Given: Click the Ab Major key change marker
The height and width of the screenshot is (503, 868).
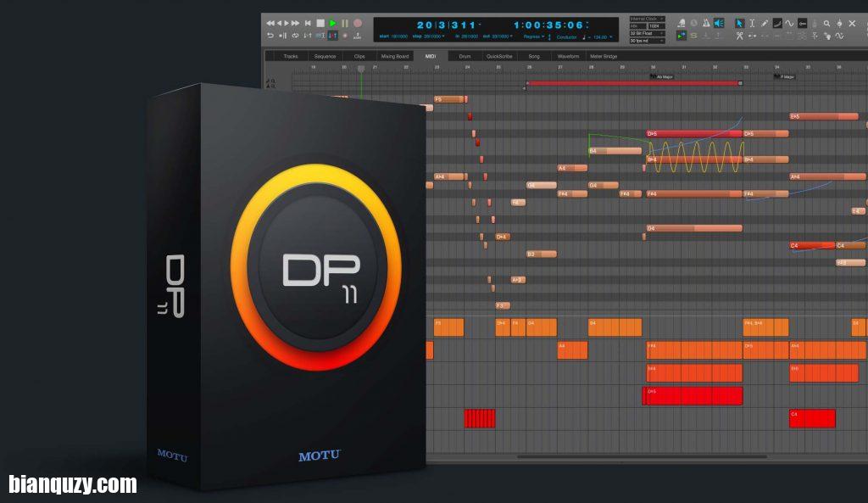Looking at the screenshot, I should click(661, 76).
